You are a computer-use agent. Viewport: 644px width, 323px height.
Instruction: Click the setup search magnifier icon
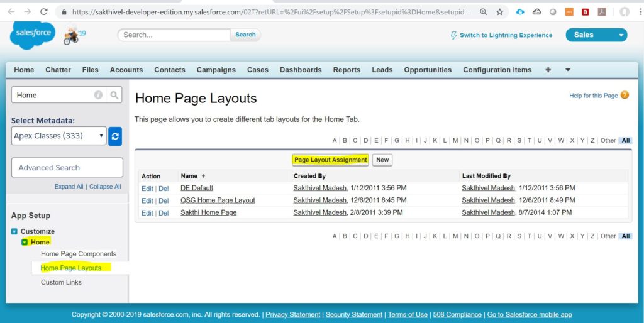click(114, 95)
